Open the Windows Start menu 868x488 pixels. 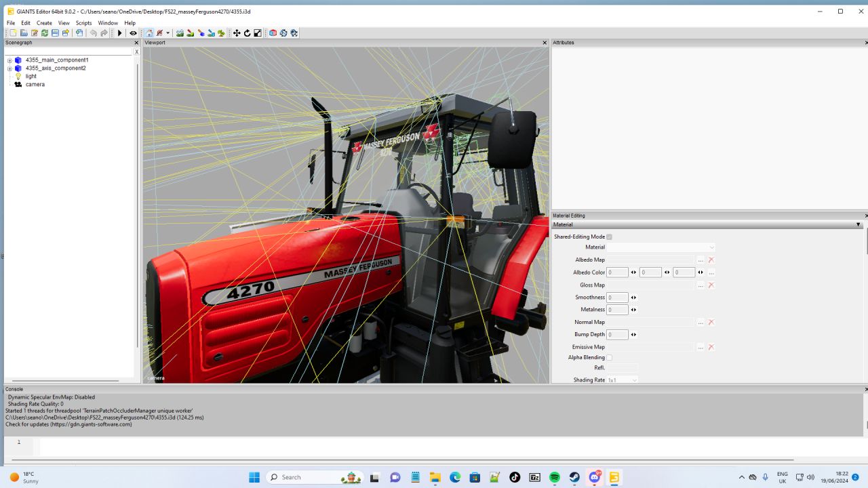(254, 477)
